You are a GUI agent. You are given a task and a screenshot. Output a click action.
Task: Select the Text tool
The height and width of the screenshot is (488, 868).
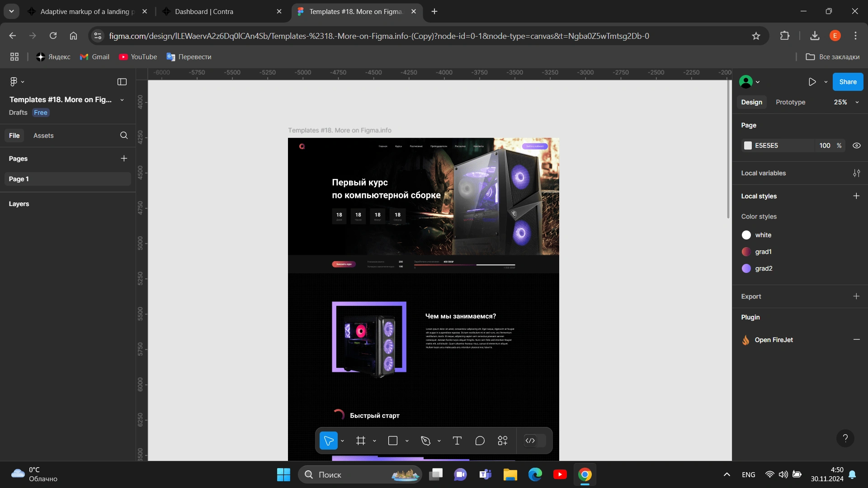tap(457, 441)
